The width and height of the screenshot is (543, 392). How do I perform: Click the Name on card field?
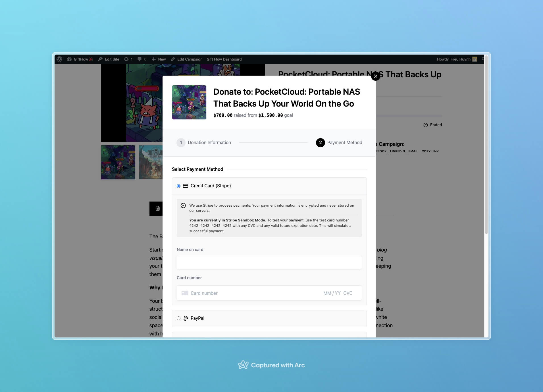click(x=269, y=262)
